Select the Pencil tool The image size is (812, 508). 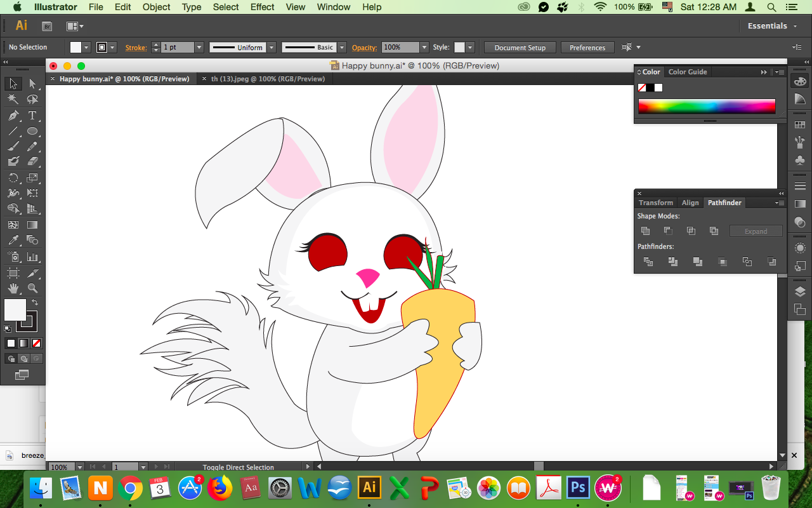(x=32, y=147)
